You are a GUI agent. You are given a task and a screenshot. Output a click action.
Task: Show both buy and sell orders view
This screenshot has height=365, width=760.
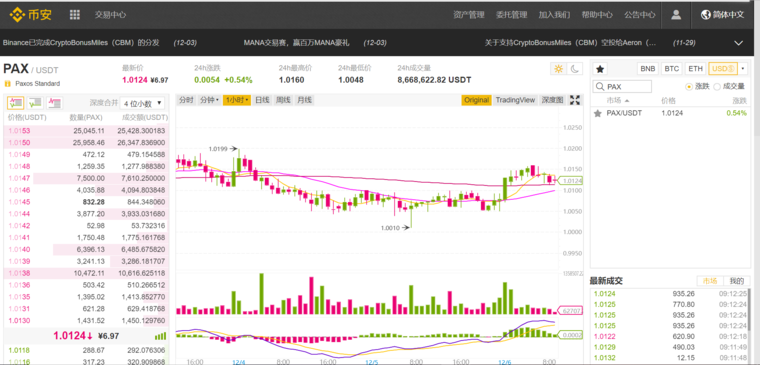click(x=16, y=103)
